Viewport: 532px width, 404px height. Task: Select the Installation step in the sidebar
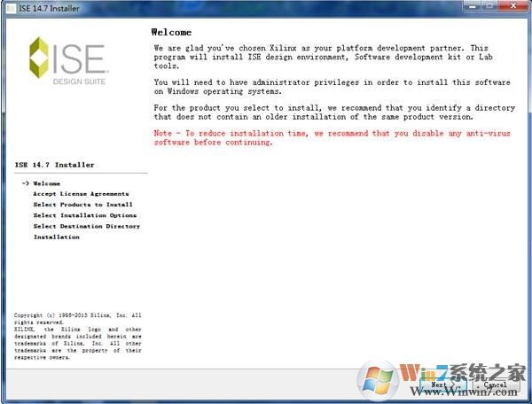[57, 237]
